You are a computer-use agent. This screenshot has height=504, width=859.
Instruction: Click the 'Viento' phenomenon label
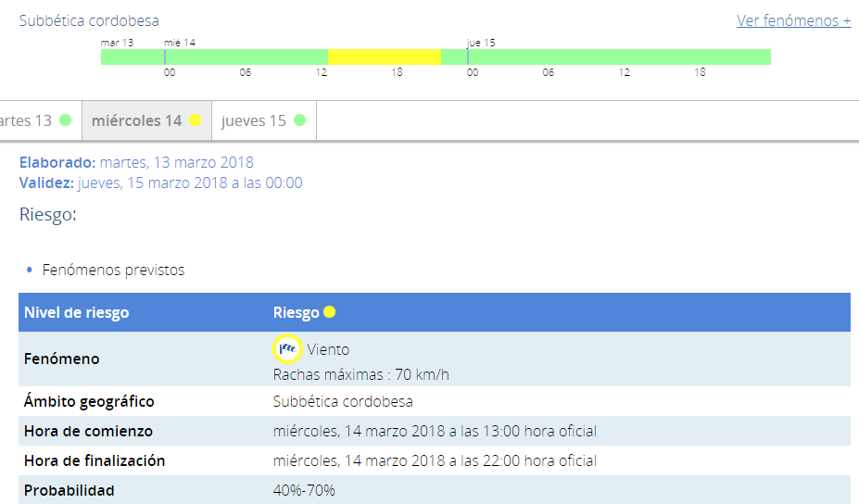(328, 349)
